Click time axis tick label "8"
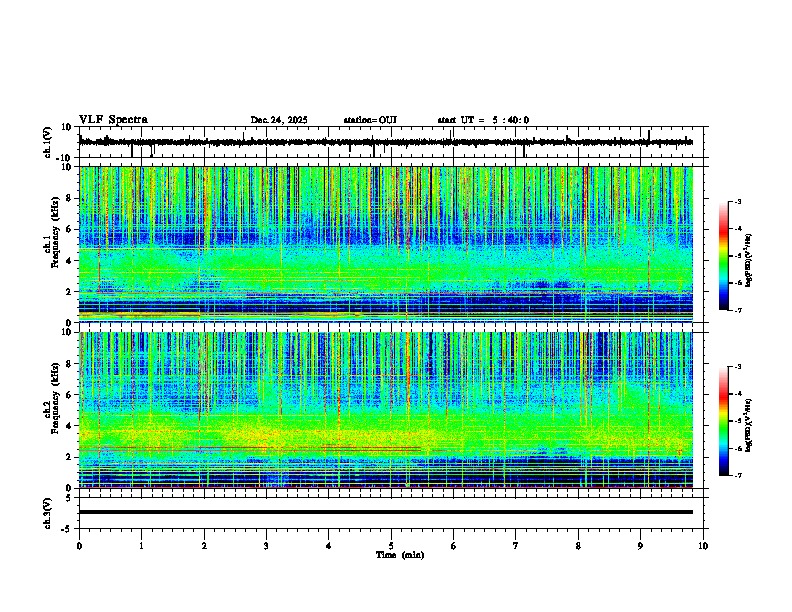 point(578,546)
